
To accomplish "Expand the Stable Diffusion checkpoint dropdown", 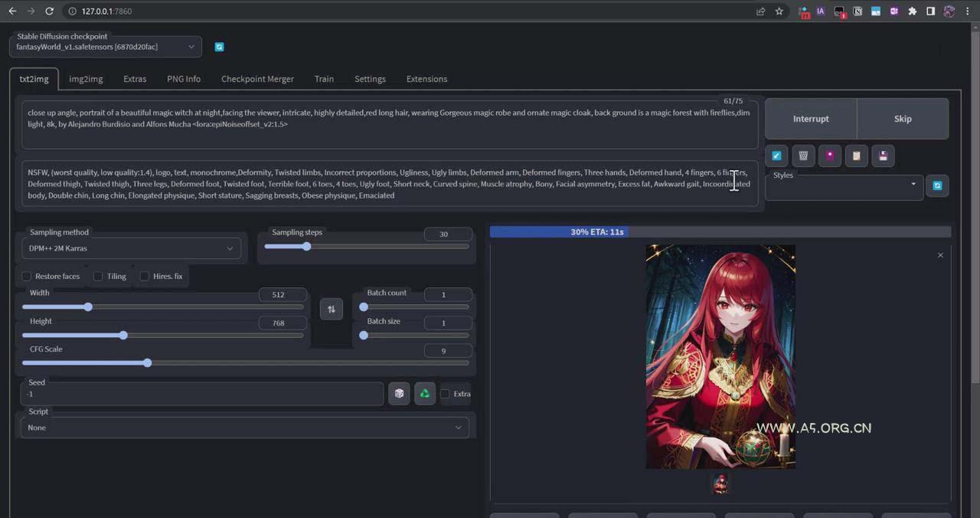I will point(106,47).
